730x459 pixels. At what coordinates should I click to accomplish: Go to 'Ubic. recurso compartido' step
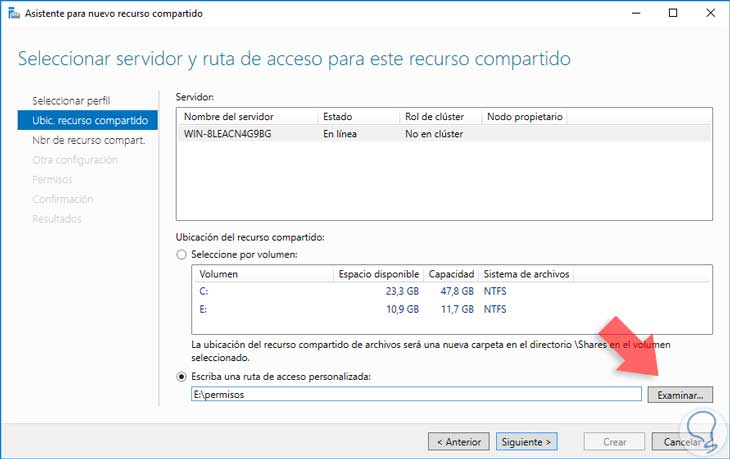coord(88,120)
